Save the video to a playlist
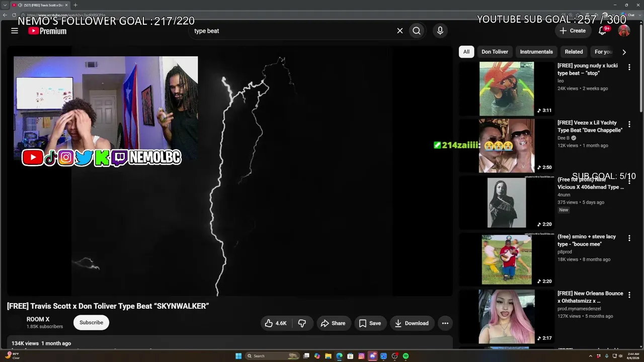This screenshot has width=644, height=362. [x=370, y=323]
